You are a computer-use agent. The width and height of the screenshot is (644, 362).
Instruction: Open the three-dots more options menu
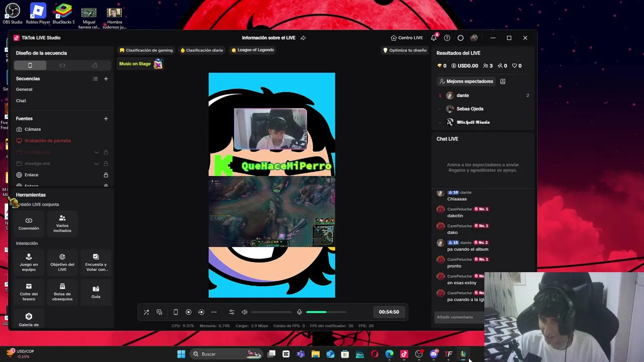[214, 312]
